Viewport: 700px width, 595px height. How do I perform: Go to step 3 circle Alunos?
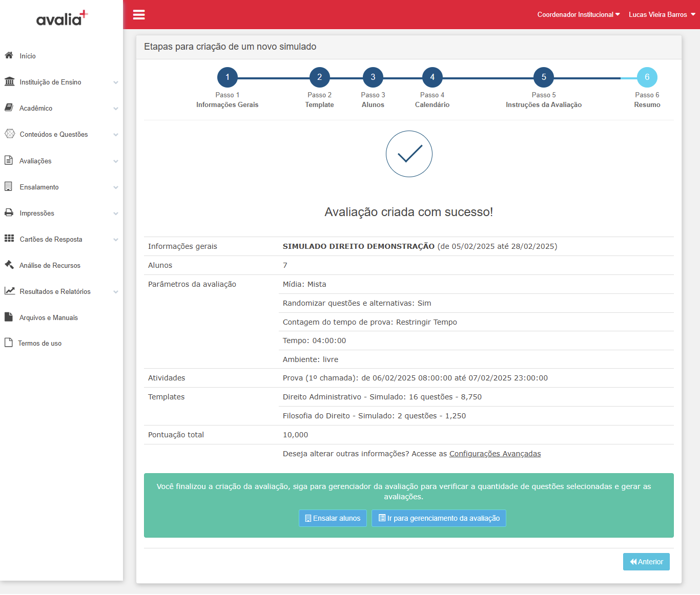click(x=373, y=77)
